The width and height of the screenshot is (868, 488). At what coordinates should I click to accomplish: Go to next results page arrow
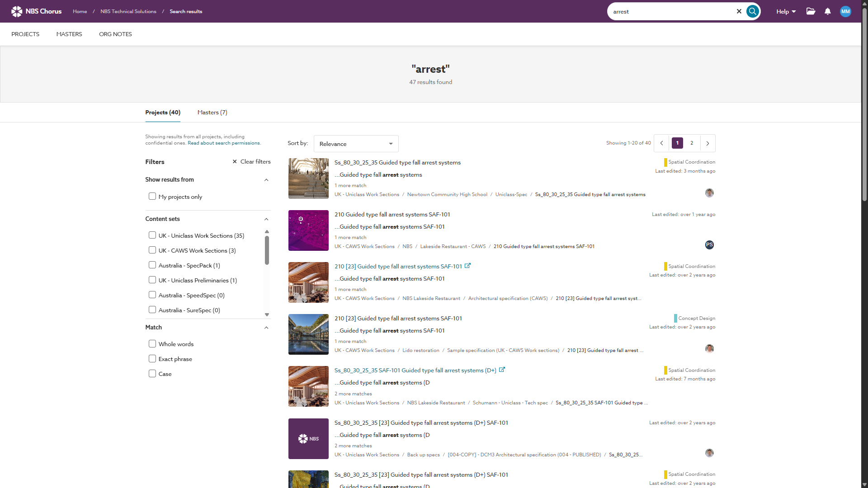(x=708, y=143)
